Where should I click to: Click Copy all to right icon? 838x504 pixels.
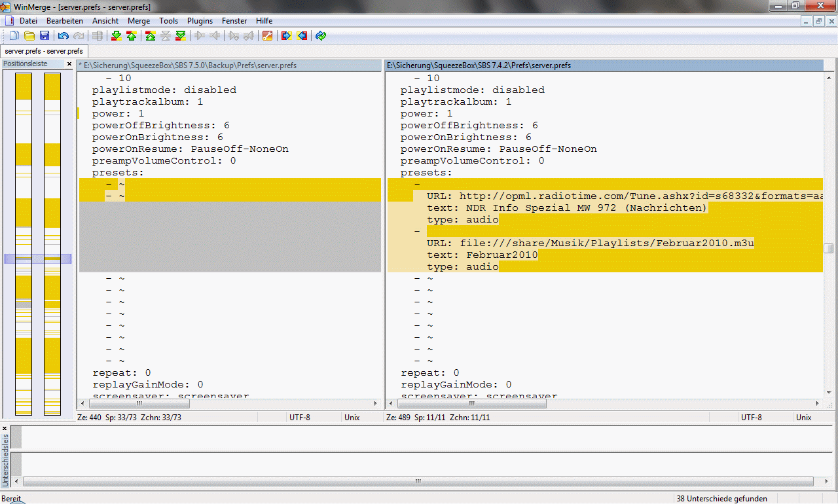pos(286,36)
